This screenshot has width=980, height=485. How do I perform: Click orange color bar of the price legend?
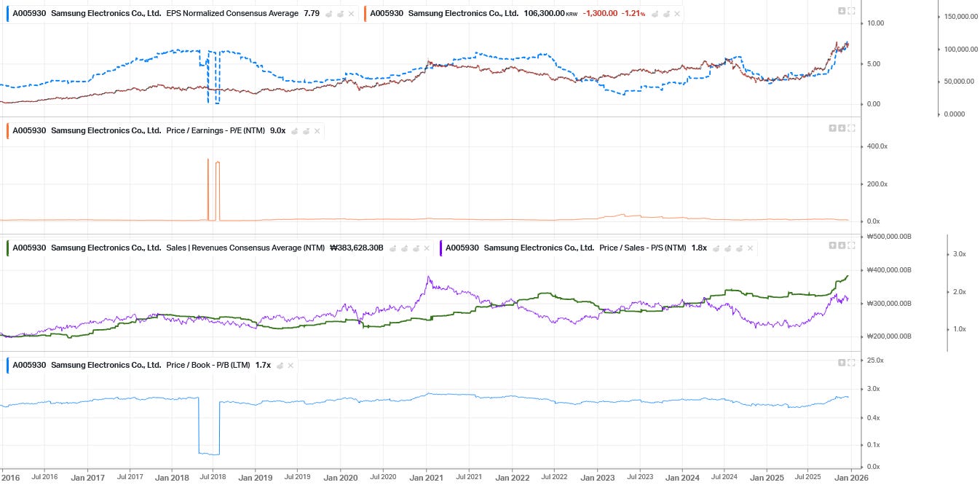coord(365,14)
